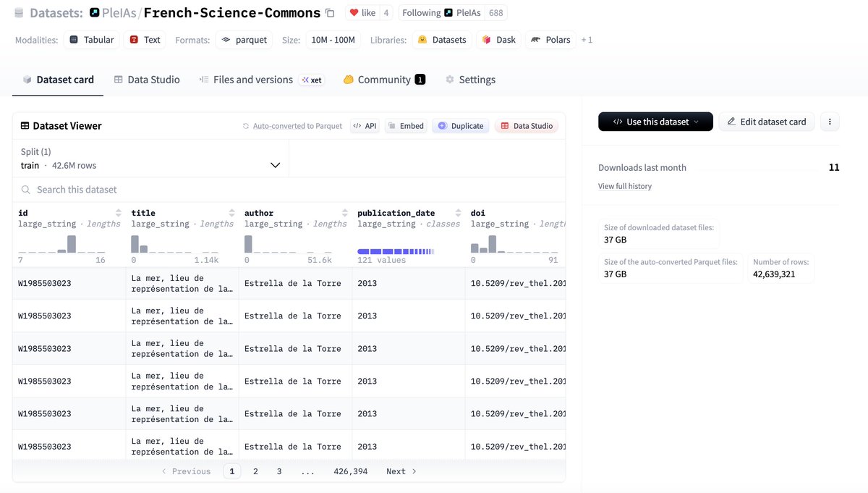Screen dimensions: 868x493
Task: Expand the Split train dropdown
Action: pyautogui.click(x=150, y=159)
